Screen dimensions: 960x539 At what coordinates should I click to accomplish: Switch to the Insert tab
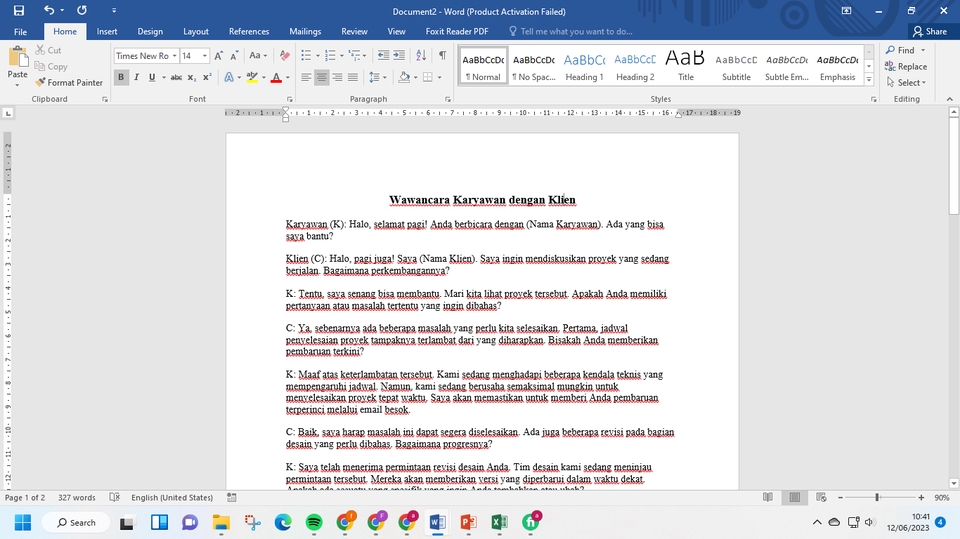pyautogui.click(x=107, y=31)
